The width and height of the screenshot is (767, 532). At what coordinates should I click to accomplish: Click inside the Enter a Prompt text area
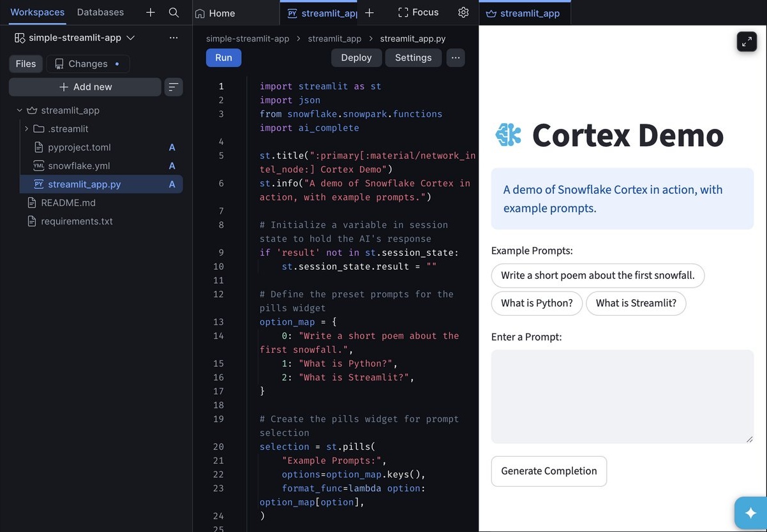pyautogui.click(x=622, y=396)
